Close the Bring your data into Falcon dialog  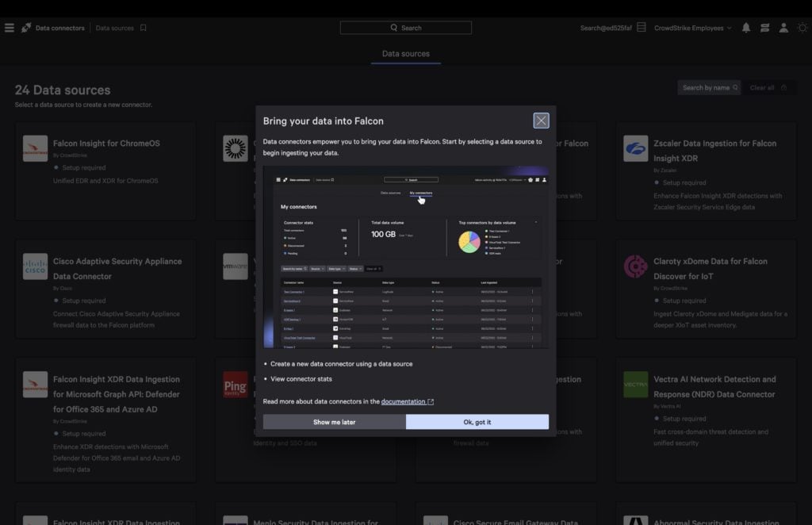point(541,121)
